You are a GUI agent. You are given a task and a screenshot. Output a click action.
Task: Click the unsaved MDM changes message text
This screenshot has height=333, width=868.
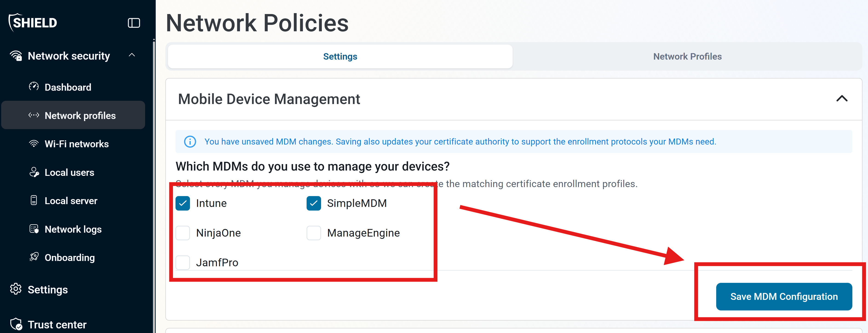(460, 142)
